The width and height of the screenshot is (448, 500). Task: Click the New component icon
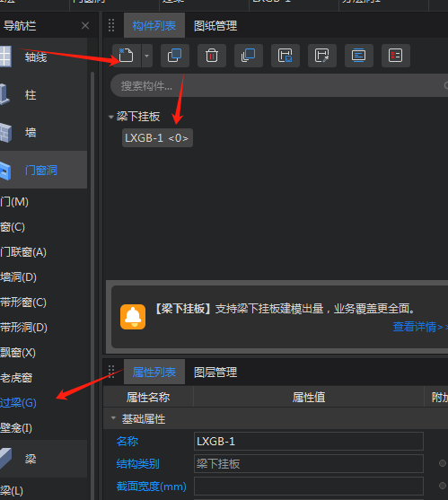click(127, 56)
